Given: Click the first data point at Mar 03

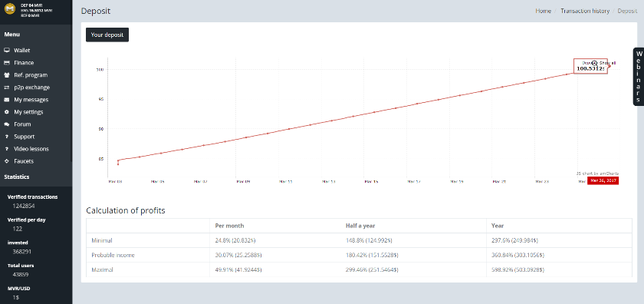Looking at the screenshot, I should (x=118, y=164).
